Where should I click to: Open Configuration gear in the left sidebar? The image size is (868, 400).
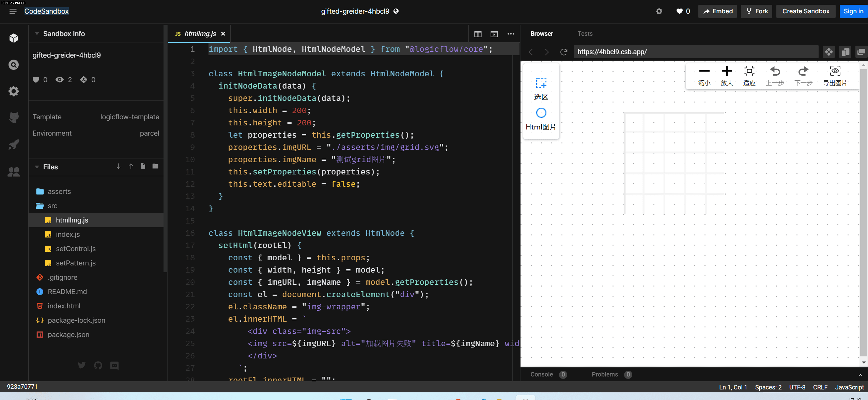[x=14, y=91]
